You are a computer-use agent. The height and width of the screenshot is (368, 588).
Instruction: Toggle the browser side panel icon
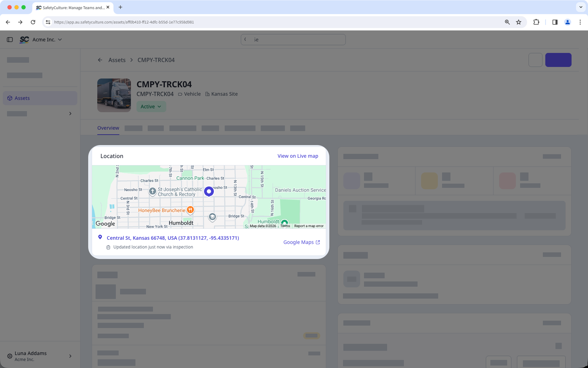(555, 22)
